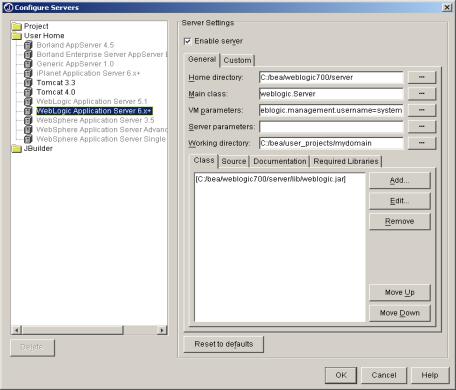Open the Documentation tab
Viewport: 456px width, 390px height.
pos(280,161)
